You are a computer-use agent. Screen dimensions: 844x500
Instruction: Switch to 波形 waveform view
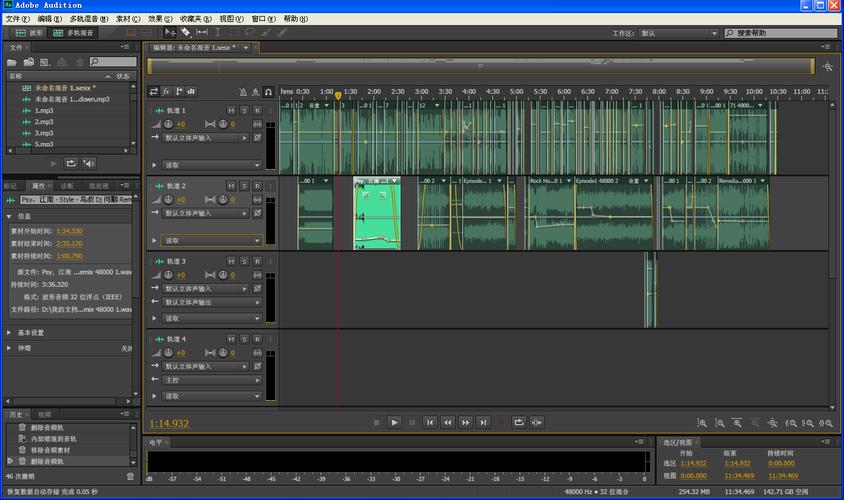click(x=29, y=33)
